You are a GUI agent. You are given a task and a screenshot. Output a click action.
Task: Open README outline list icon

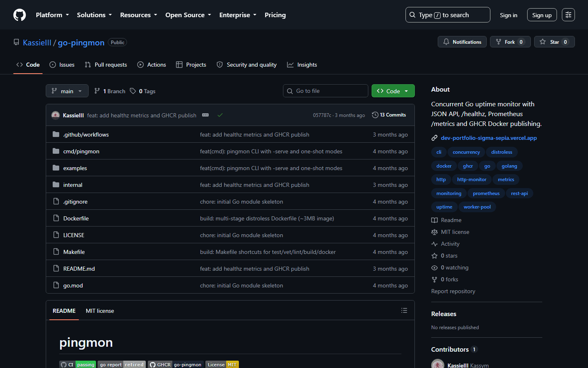tap(404, 310)
